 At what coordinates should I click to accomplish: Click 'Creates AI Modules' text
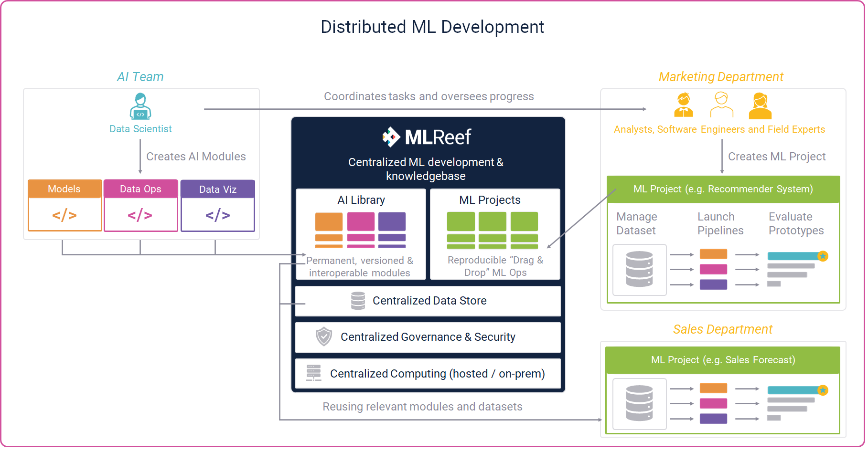[196, 157]
